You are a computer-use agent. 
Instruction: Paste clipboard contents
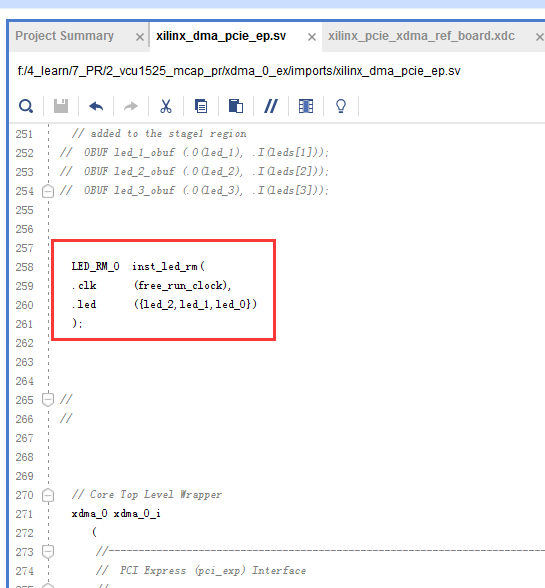tap(236, 106)
